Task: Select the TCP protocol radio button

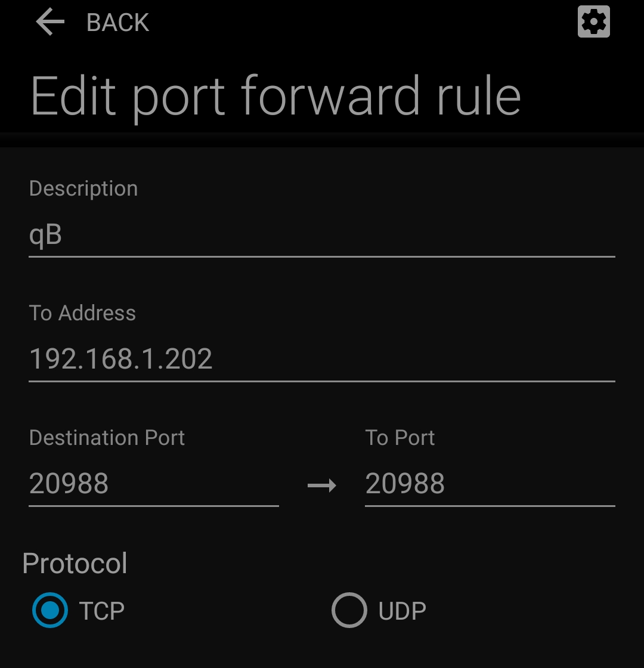Action: pyautogui.click(x=50, y=610)
